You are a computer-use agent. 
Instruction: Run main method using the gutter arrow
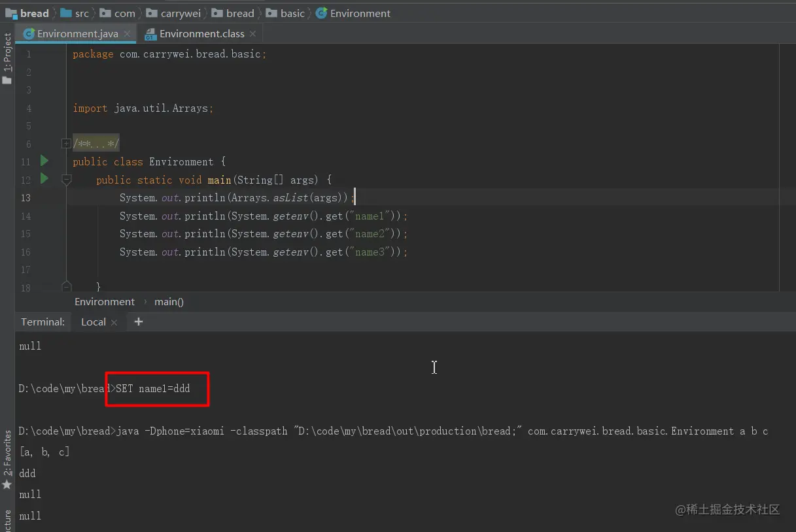point(44,178)
